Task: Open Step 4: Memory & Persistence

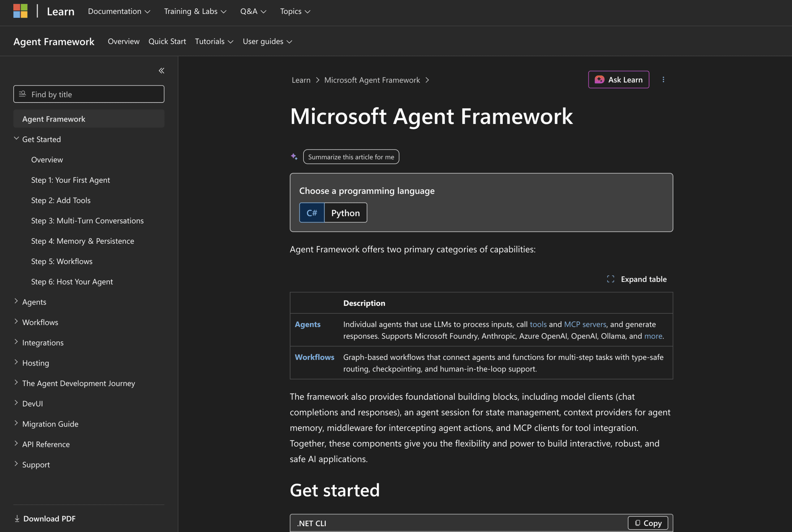Action: click(x=83, y=241)
